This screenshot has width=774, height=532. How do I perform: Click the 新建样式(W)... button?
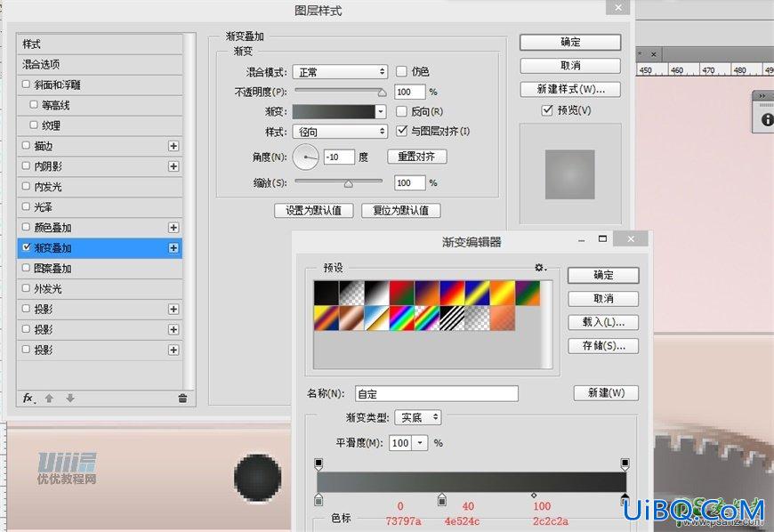(x=570, y=89)
